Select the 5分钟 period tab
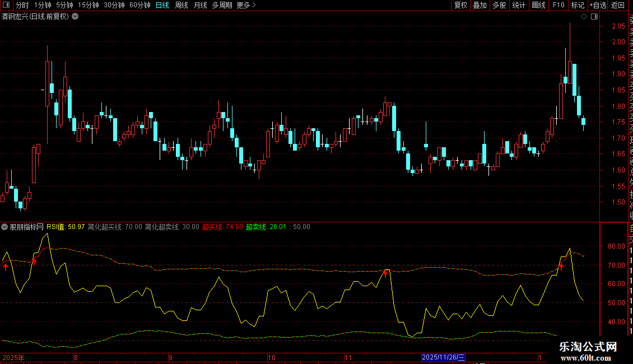The width and height of the screenshot is (633, 364). pos(64,5)
